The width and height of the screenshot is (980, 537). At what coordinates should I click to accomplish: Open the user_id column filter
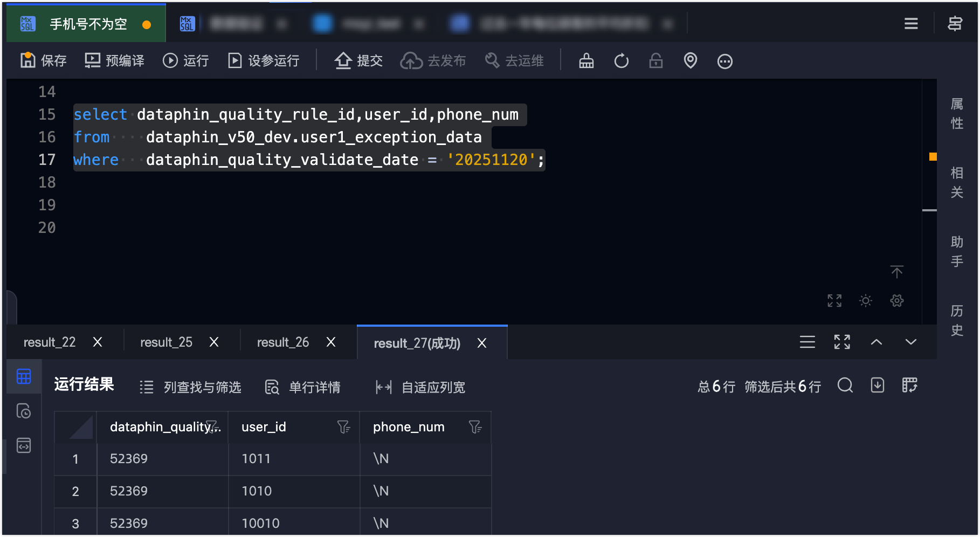tap(343, 427)
